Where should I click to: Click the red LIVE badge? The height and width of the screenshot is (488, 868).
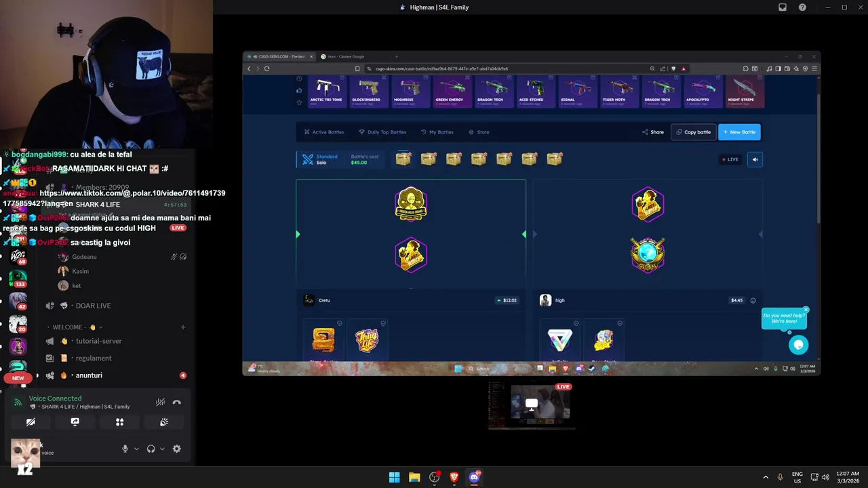730,159
